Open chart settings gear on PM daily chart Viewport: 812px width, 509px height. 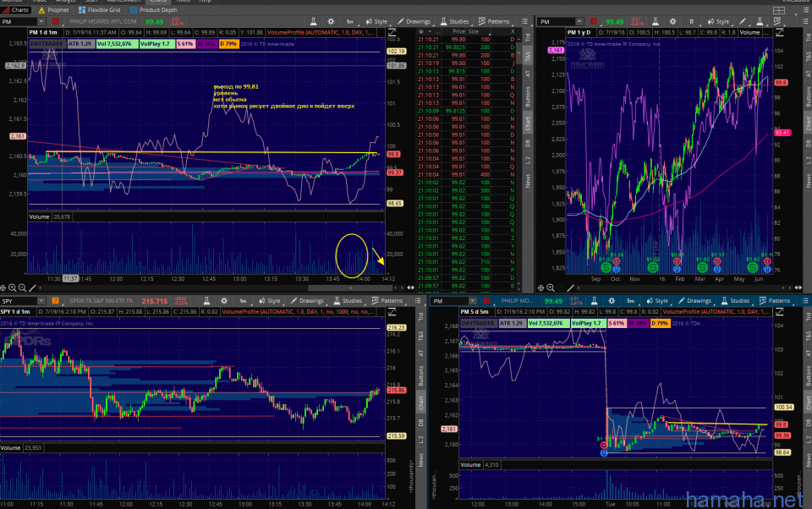[672, 21]
